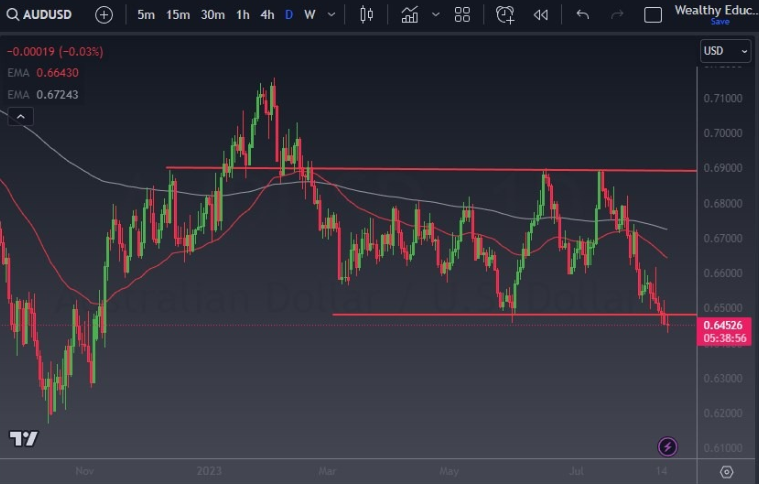Open the candlestick chart type selector
This screenshot has height=484, width=759.
(x=366, y=15)
